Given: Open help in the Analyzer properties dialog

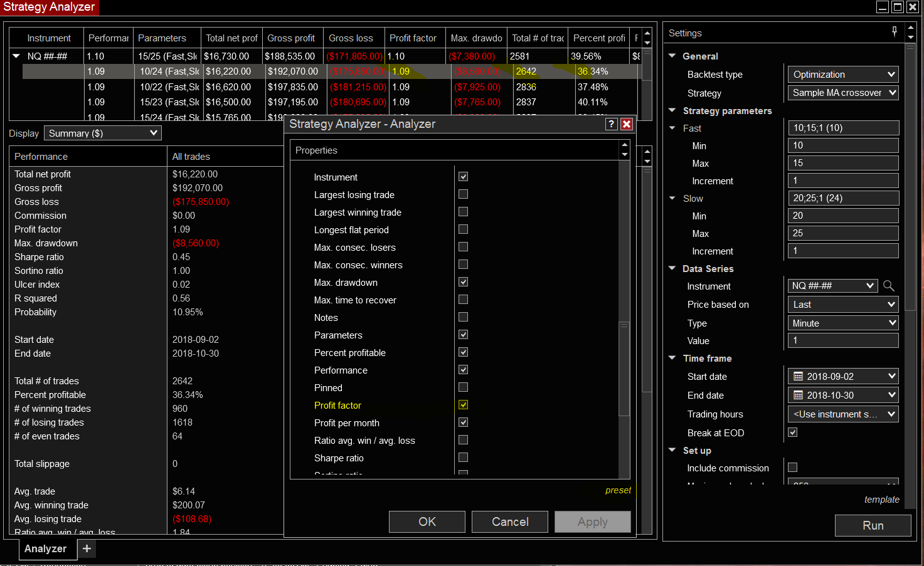Looking at the screenshot, I should click(612, 124).
